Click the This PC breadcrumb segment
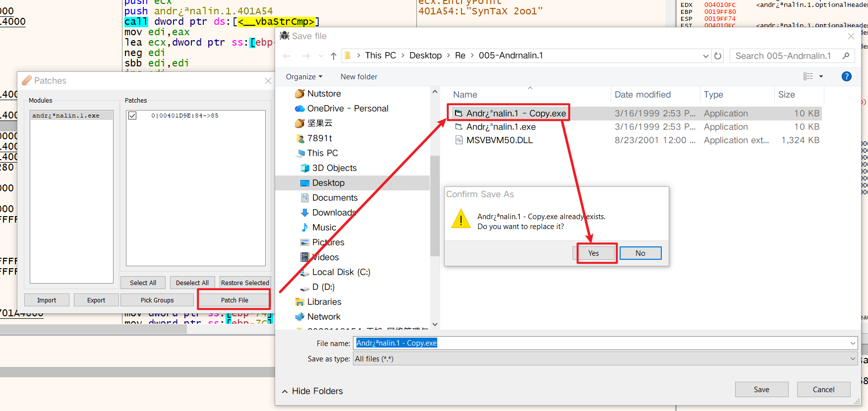The height and width of the screenshot is (411, 868). pos(380,56)
